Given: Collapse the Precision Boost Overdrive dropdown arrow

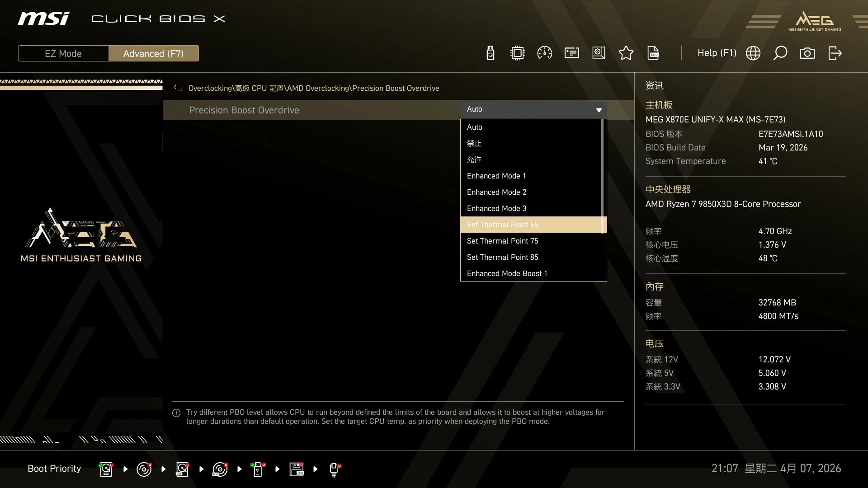Looking at the screenshot, I should (x=599, y=110).
